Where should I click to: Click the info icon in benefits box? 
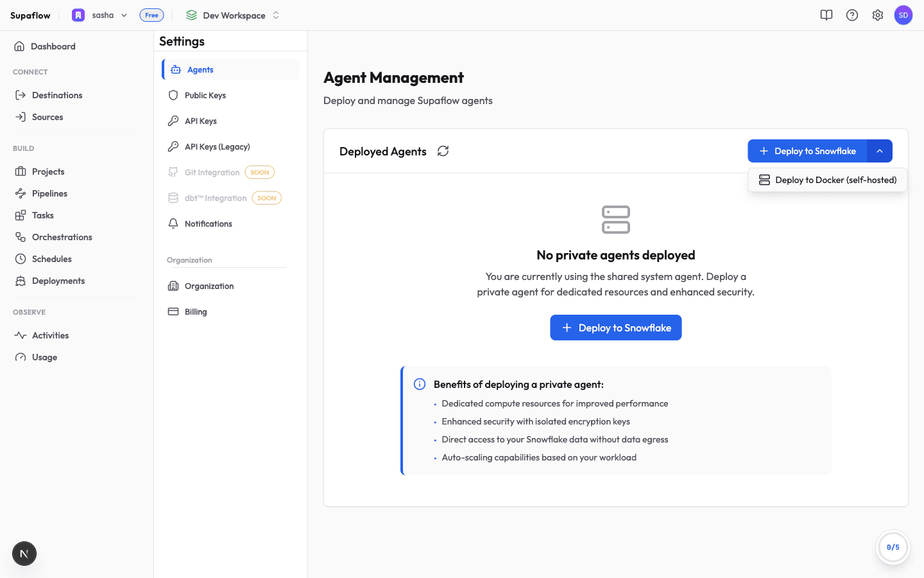click(x=420, y=384)
